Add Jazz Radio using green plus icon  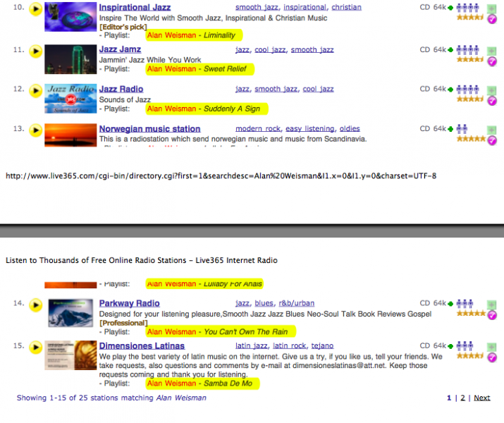(491, 90)
